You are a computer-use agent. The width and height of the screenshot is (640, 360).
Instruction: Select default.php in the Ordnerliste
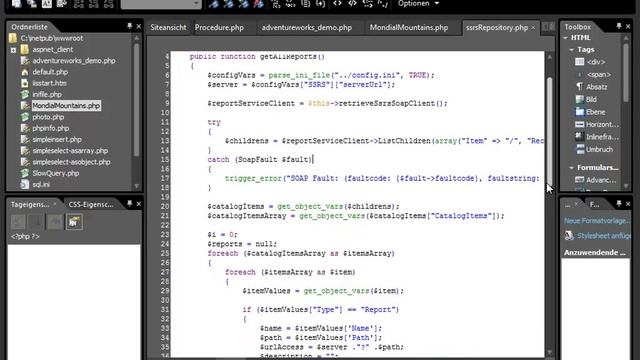pos(50,72)
